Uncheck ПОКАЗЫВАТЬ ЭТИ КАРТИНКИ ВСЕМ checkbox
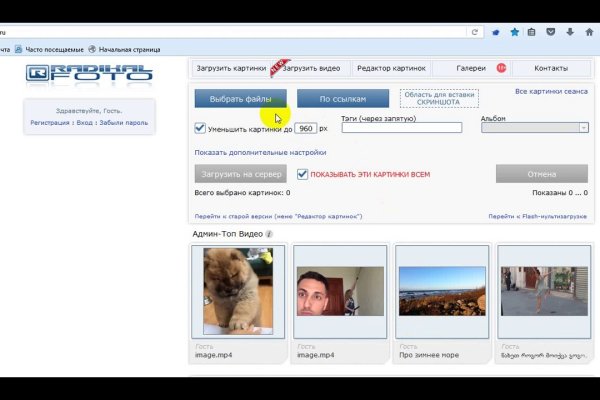Viewport: 600px width, 400px height. pos(303,174)
